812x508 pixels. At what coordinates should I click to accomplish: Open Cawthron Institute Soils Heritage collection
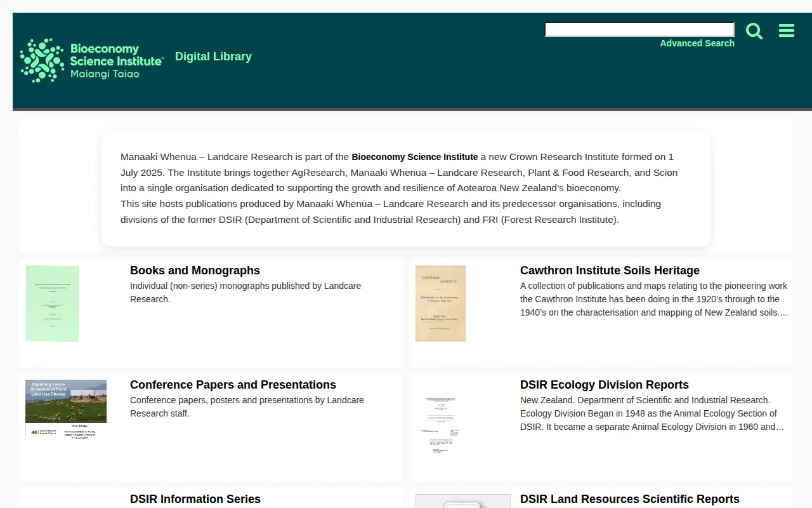[x=610, y=271]
